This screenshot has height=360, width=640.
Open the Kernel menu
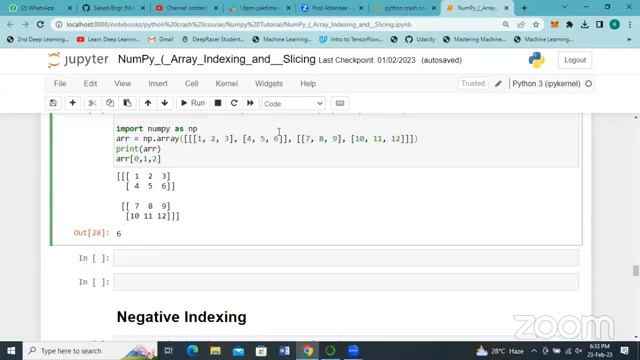pyautogui.click(x=227, y=84)
